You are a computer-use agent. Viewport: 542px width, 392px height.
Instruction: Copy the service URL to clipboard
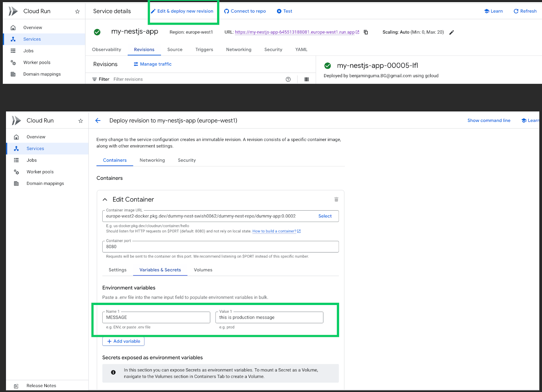(366, 32)
